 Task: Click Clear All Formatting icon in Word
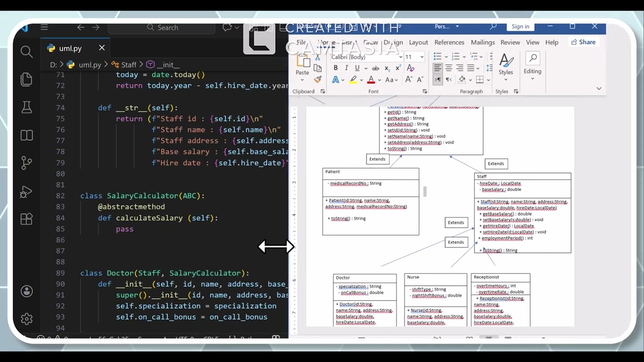click(411, 68)
